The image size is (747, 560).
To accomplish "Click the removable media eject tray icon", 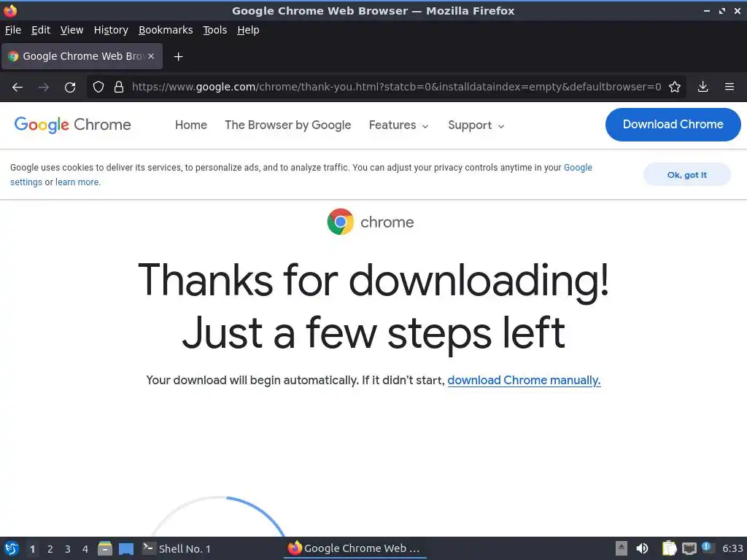I will [x=622, y=548].
